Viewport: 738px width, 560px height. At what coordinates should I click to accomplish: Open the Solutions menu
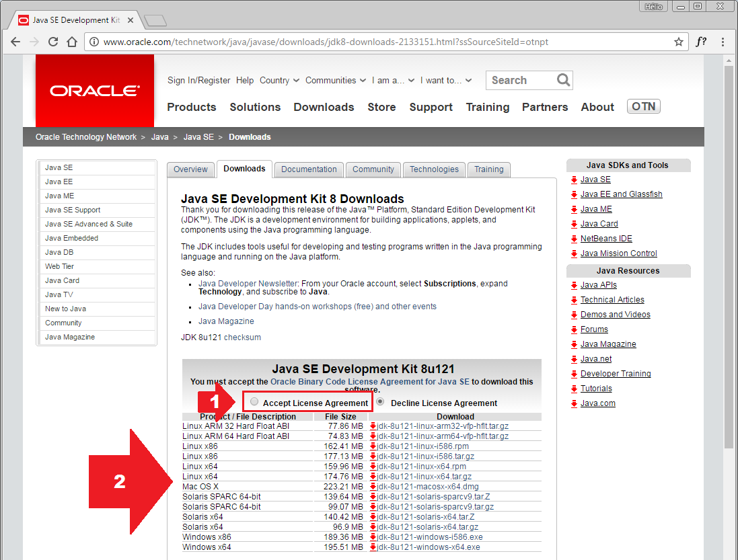pyautogui.click(x=255, y=107)
